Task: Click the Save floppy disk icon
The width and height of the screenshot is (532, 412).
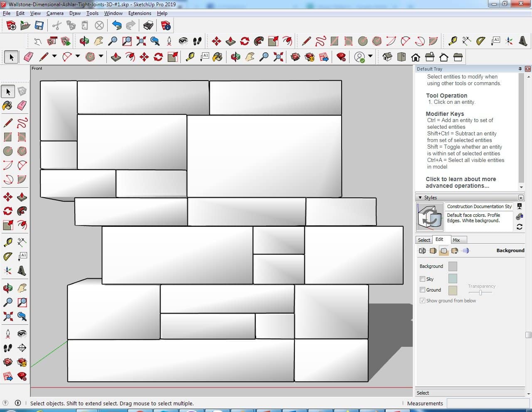Action: 39,26
